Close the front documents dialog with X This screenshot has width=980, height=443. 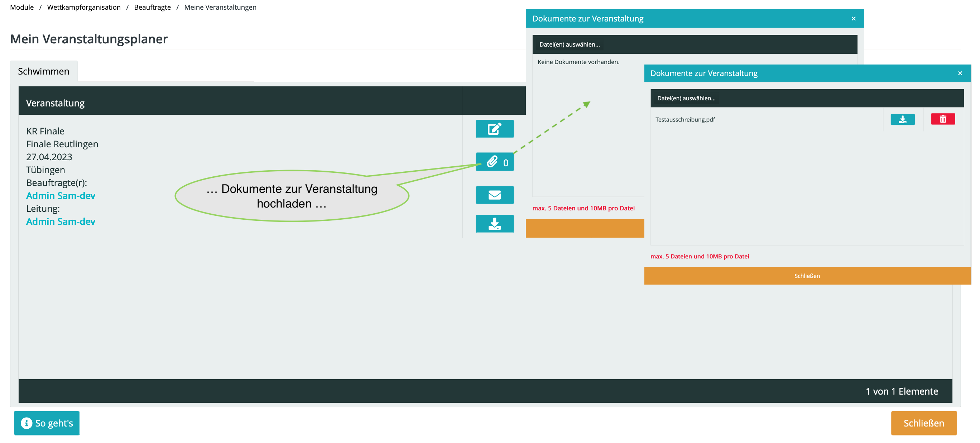click(960, 73)
